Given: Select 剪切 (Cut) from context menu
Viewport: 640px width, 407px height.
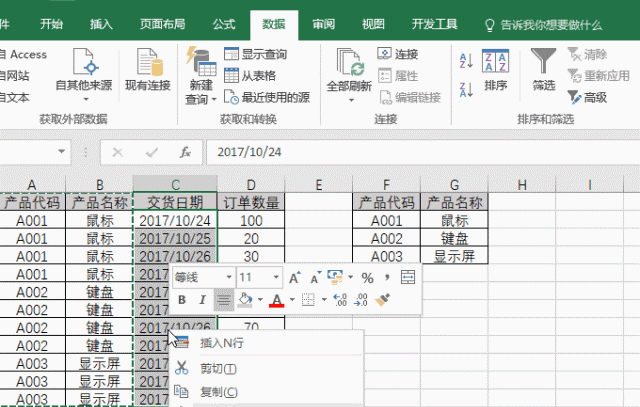Looking at the screenshot, I should point(218,367).
